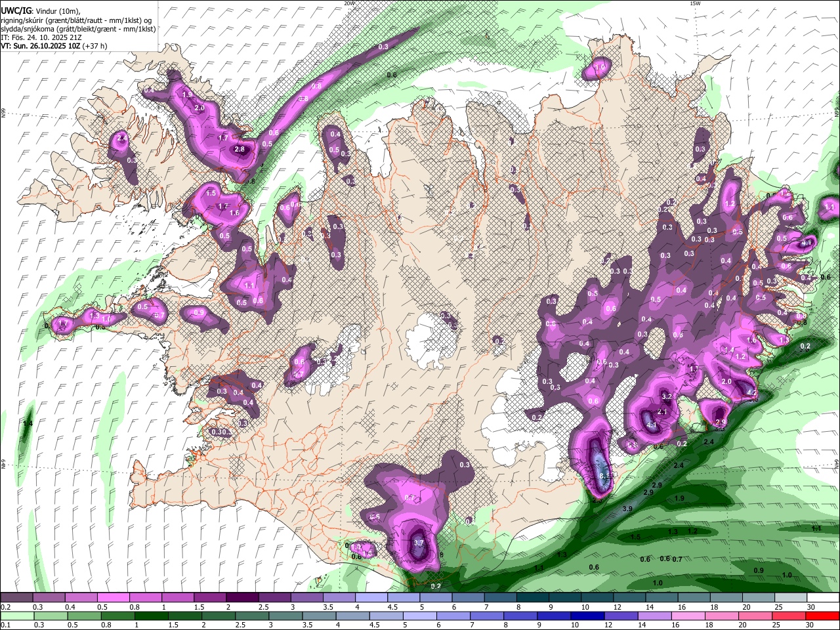Click the 64N latitude label on the right edge
Viewport: 840px width, 630px height.
[837, 463]
